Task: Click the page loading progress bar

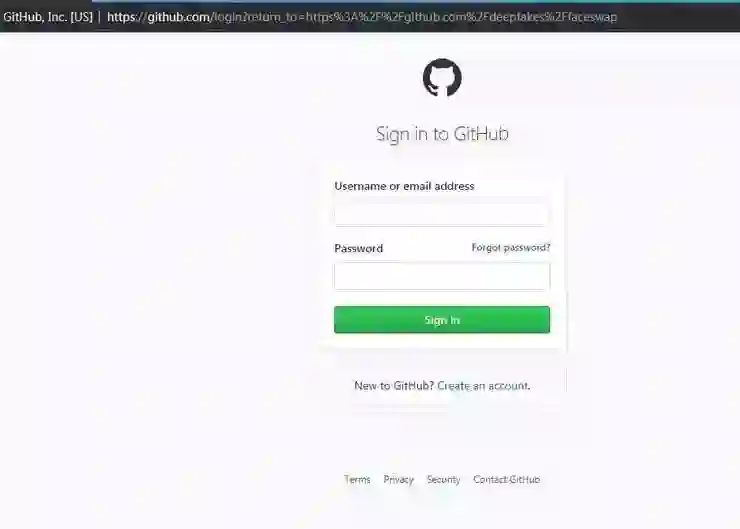Action: 416,1
